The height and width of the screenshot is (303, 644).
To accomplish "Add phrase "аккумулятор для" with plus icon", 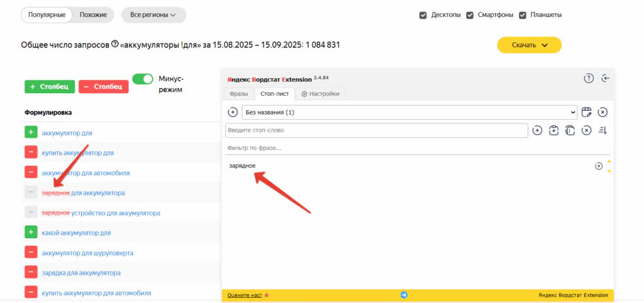I will coord(31,133).
